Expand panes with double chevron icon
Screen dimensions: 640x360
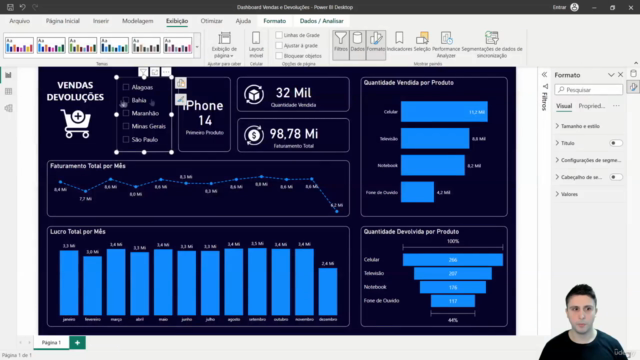(544, 75)
